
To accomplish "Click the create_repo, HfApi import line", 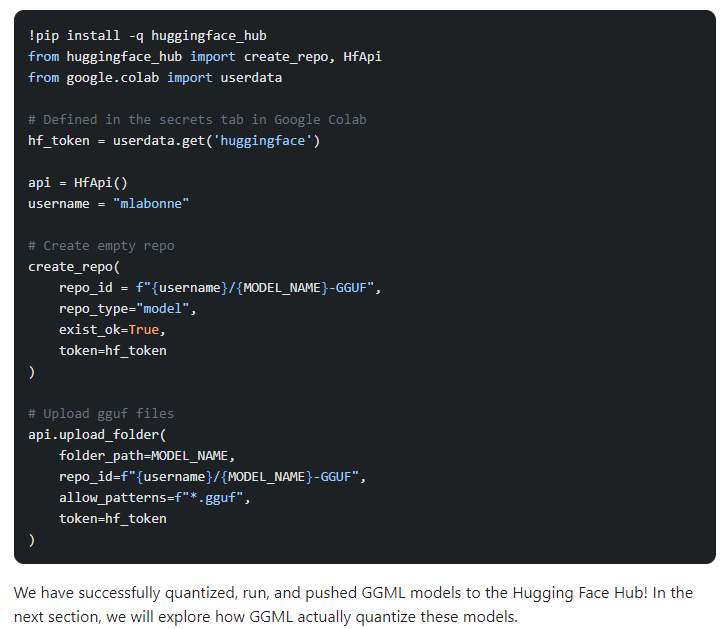I will (205, 56).
